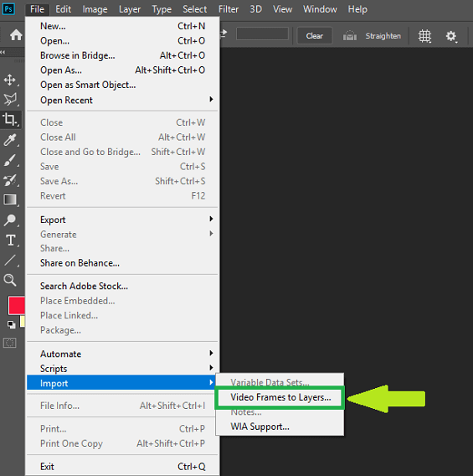Viewport: 473px width, 476px height.
Task: Select the Gradient tool
Action: click(10, 200)
